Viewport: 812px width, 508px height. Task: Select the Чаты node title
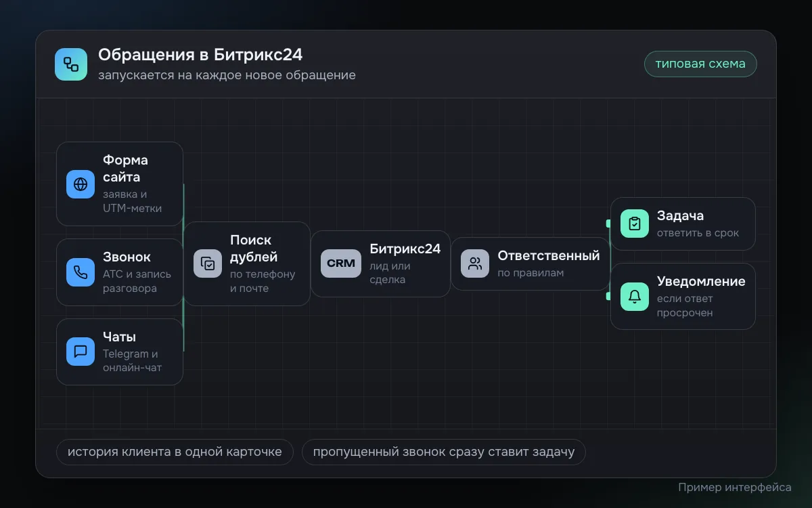click(x=119, y=337)
